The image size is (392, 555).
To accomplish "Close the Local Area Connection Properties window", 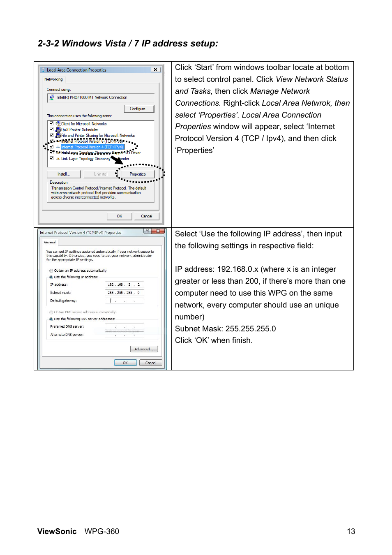I will (155, 70).
